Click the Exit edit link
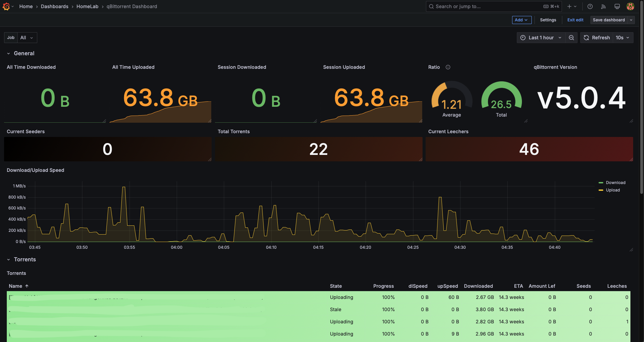Image resolution: width=644 pixels, height=342 pixels. (575, 20)
